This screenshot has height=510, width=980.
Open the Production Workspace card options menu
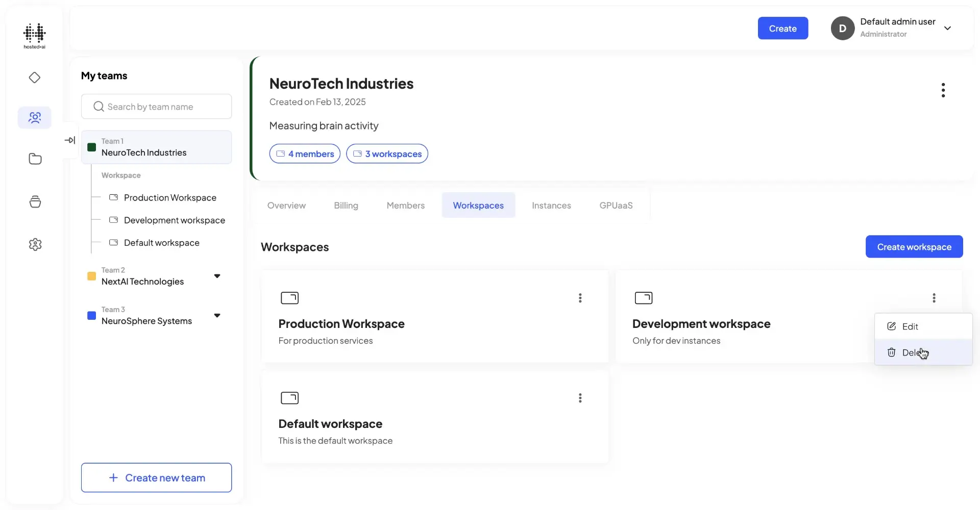click(x=580, y=298)
